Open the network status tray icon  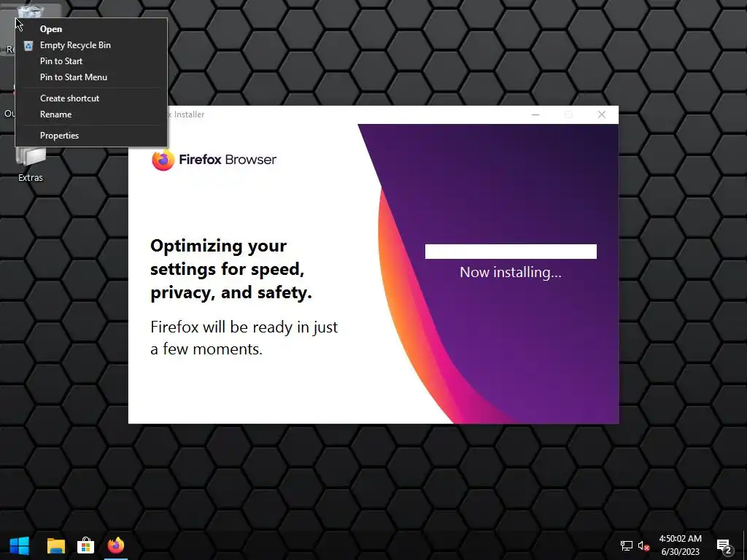tap(627, 545)
